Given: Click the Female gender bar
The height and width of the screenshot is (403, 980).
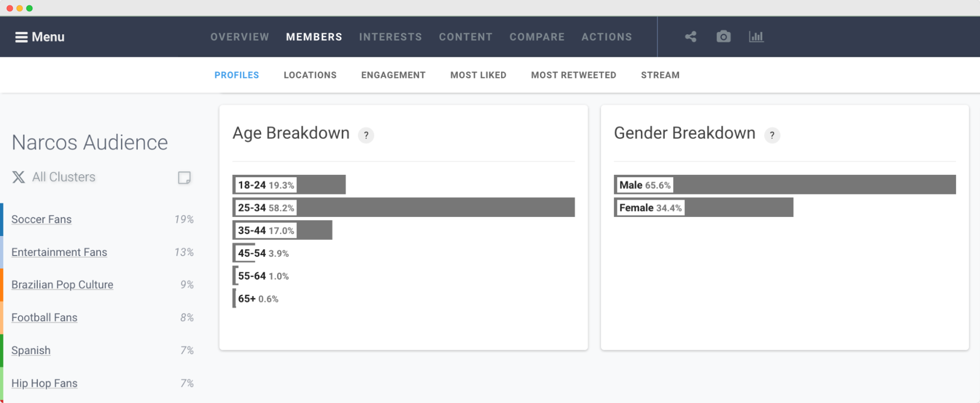Looking at the screenshot, I should click(704, 208).
